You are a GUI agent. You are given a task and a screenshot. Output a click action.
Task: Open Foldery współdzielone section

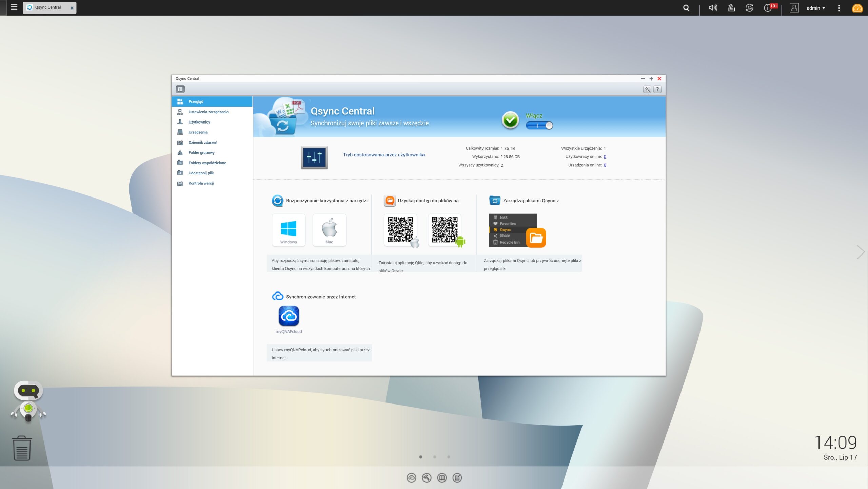[x=212, y=163]
